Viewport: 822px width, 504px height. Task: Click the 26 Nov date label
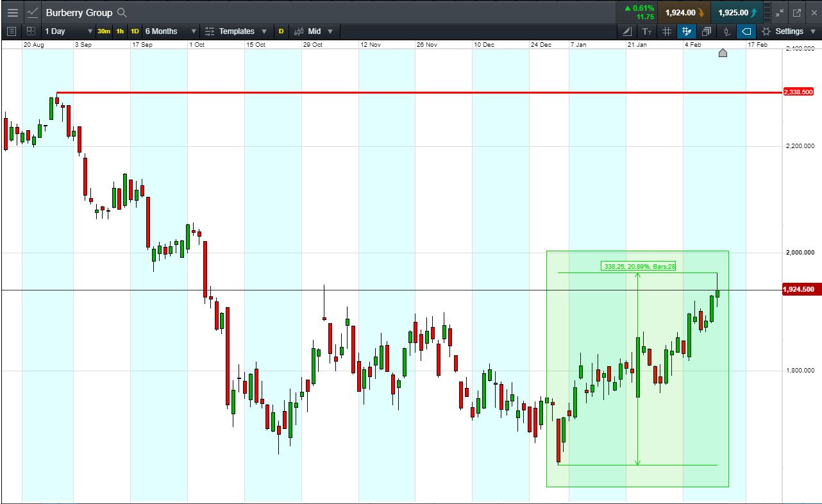[426, 45]
